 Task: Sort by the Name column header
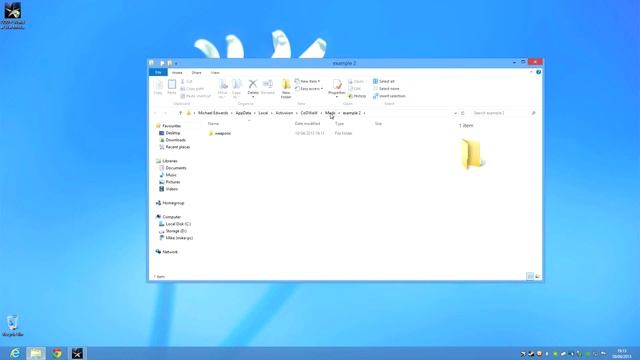(213, 123)
